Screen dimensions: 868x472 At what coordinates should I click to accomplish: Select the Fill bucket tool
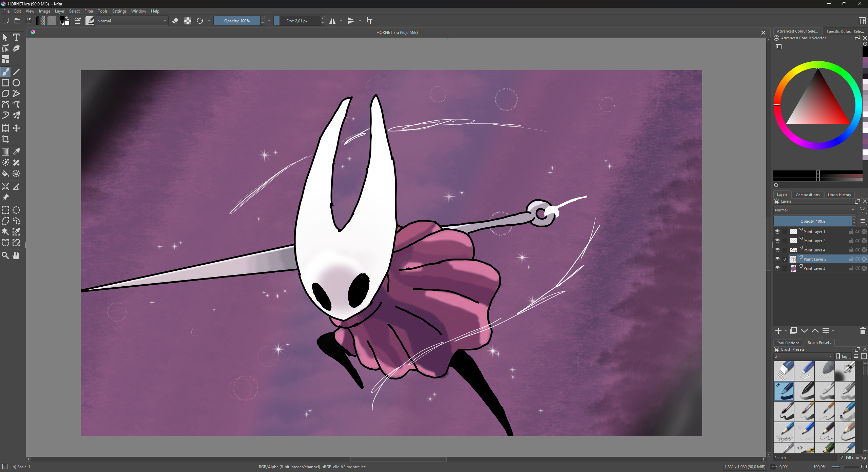pos(5,174)
